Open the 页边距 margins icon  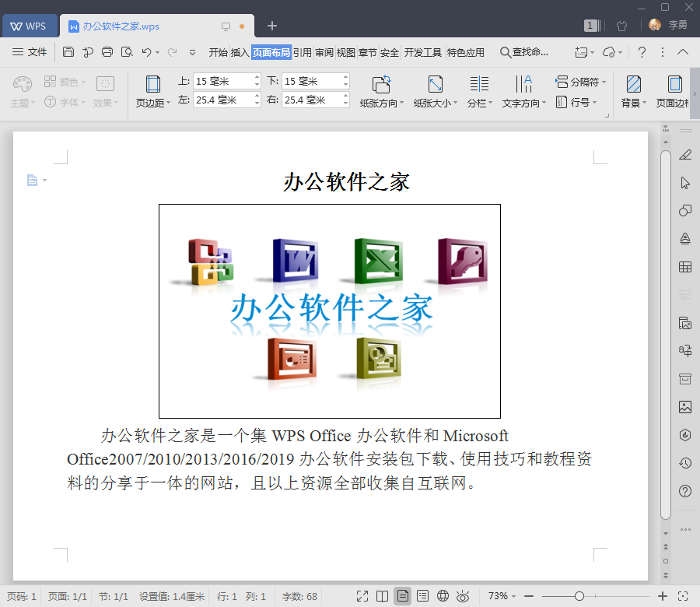(152, 92)
